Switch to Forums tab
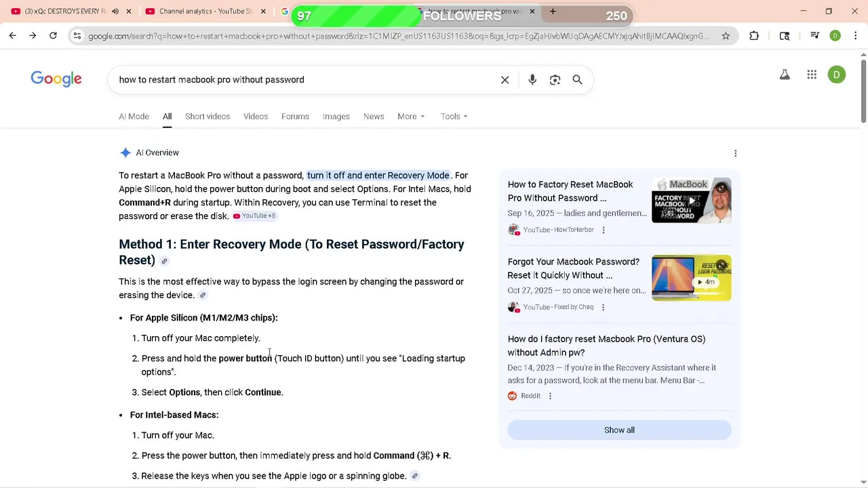868x488 pixels. tap(295, 117)
